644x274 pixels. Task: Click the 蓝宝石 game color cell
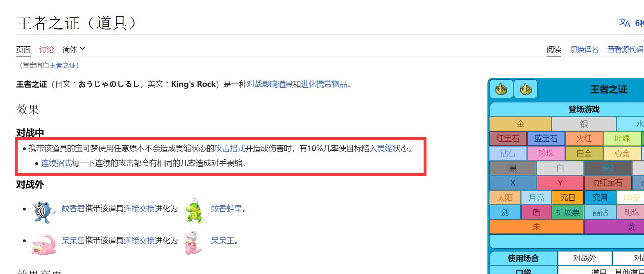pos(546,138)
